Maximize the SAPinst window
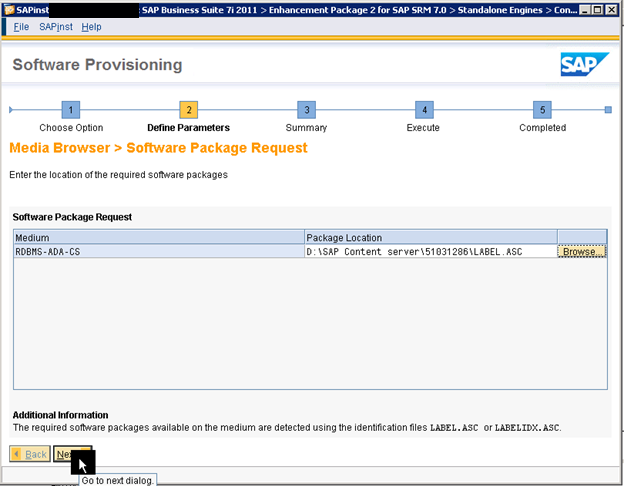 pos(597,10)
